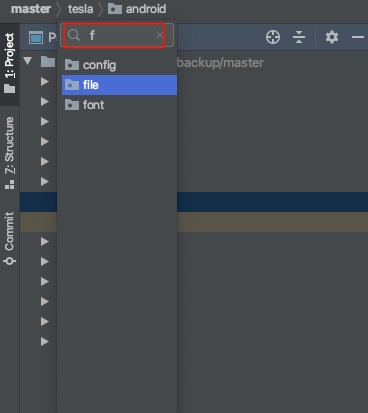Open the Structure tool window tab
The width and height of the screenshot is (368, 413).
point(10,153)
